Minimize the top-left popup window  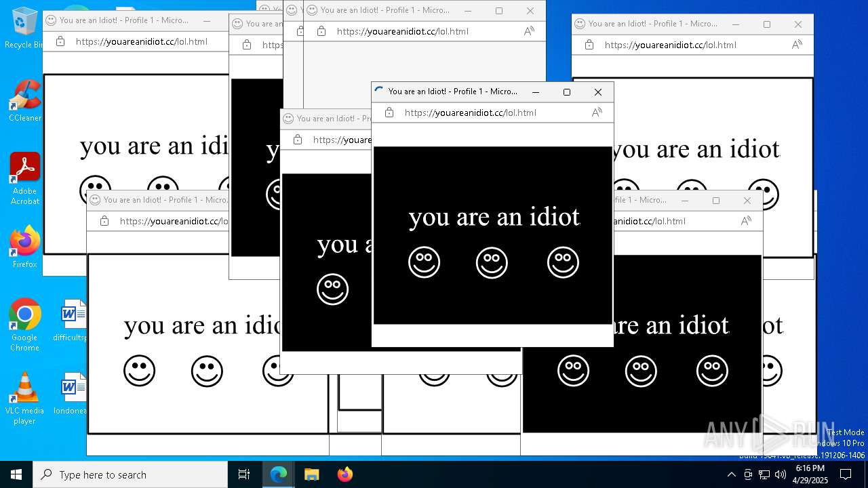pyautogui.click(x=207, y=20)
